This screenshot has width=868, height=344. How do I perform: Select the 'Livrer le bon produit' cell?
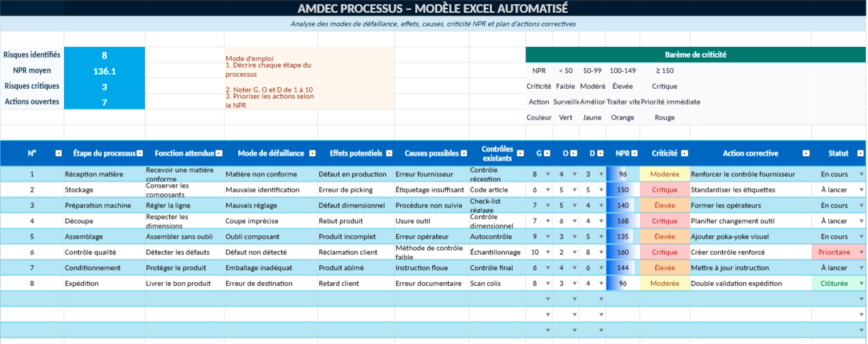tap(185, 284)
